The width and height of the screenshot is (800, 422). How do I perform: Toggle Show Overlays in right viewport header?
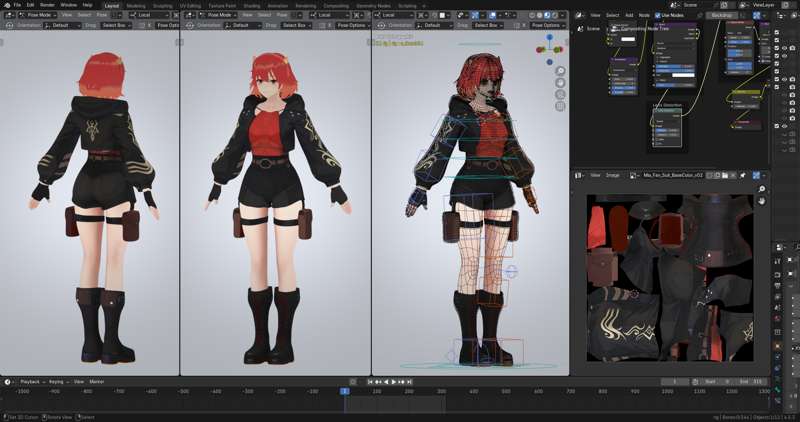(x=492, y=15)
